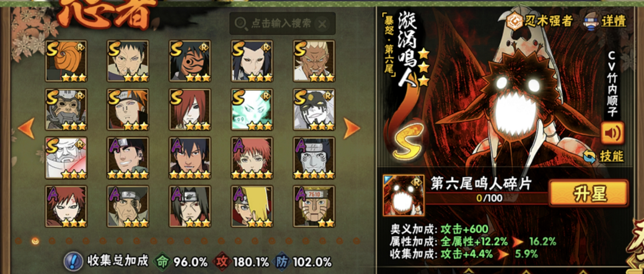Tap the 忍术强者 category badge icon
The height and width of the screenshot is (274, 644).
point(513,20)
